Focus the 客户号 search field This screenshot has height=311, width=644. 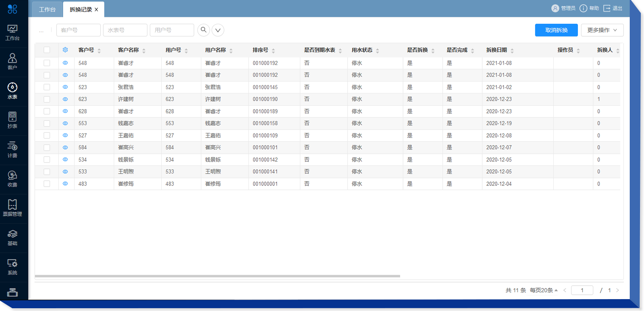coord(78,30)
